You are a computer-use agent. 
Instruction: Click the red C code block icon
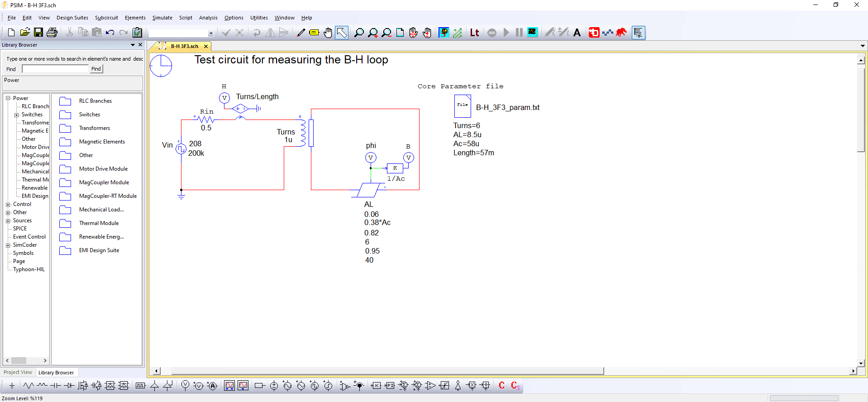(x=501, y=385)
